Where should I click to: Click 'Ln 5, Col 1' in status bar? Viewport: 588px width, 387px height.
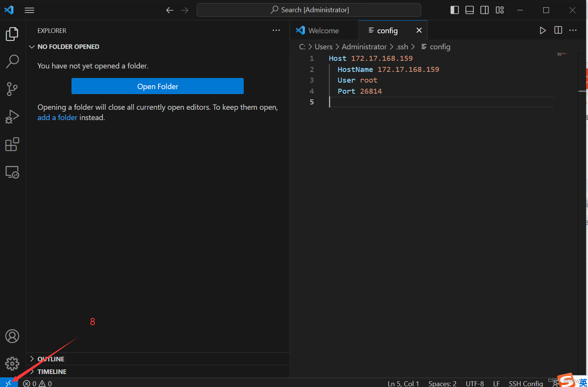[403, 383]
